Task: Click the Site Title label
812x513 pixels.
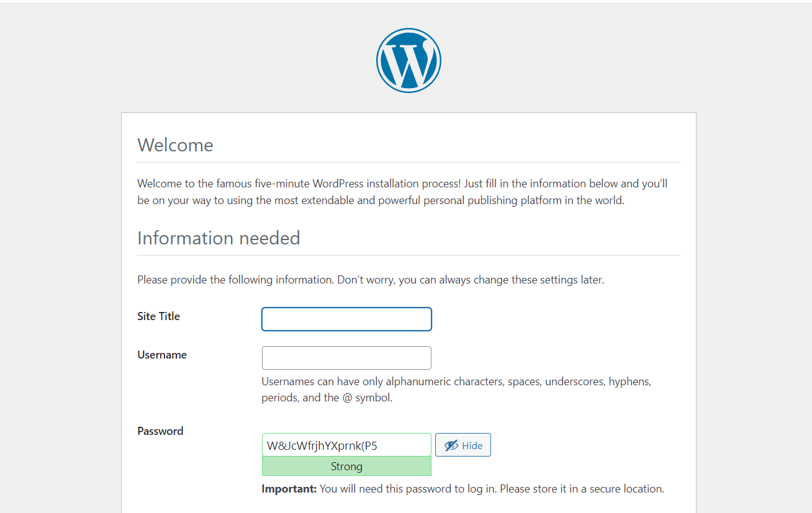Action: (x=158, y=316)
